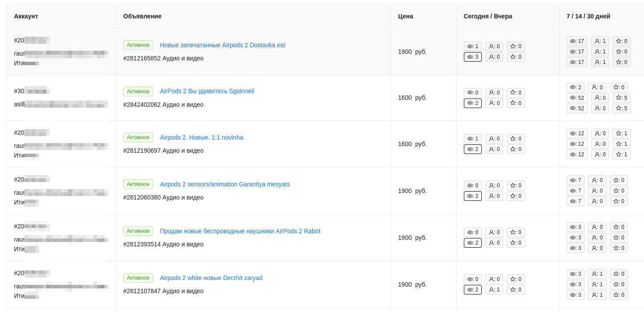
Task: Click 7-day favorites star badge for Sgoinneil listing
Action: point(619,88)
